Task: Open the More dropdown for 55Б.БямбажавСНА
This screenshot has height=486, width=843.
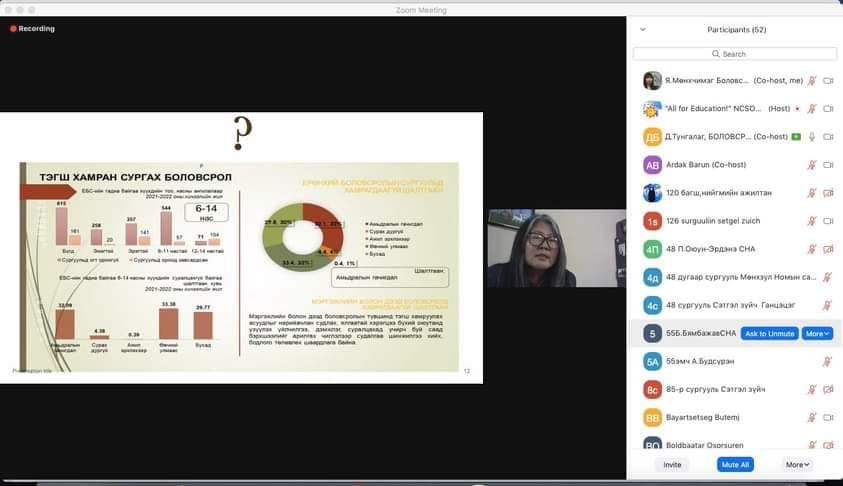Action: click(817, 333)
